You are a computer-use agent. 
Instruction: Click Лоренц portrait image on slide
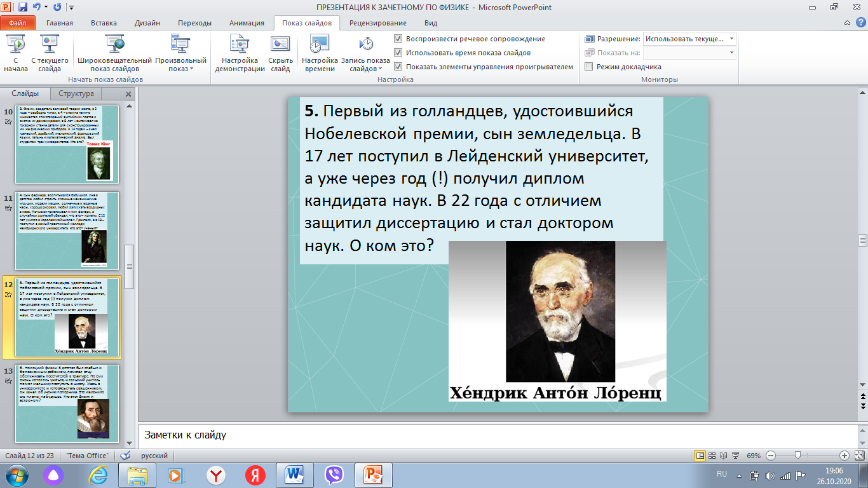[557, 321]
